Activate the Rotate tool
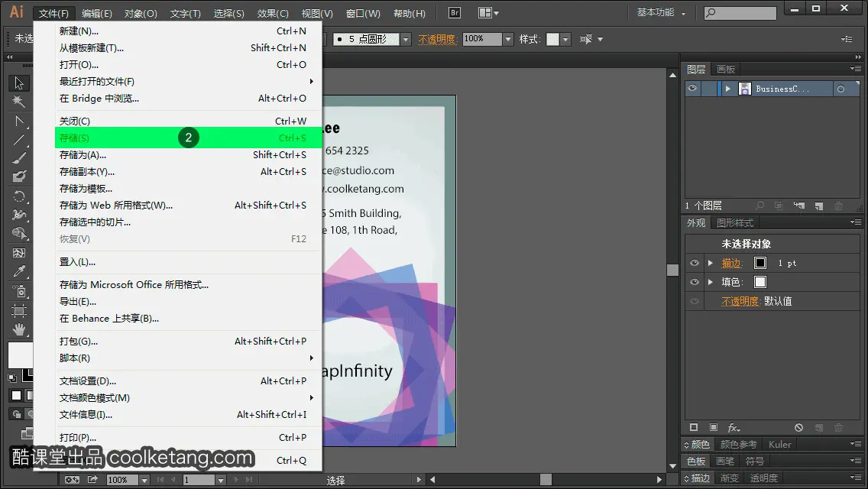Viewport: 868px width, 489px height. coord(19,196)
